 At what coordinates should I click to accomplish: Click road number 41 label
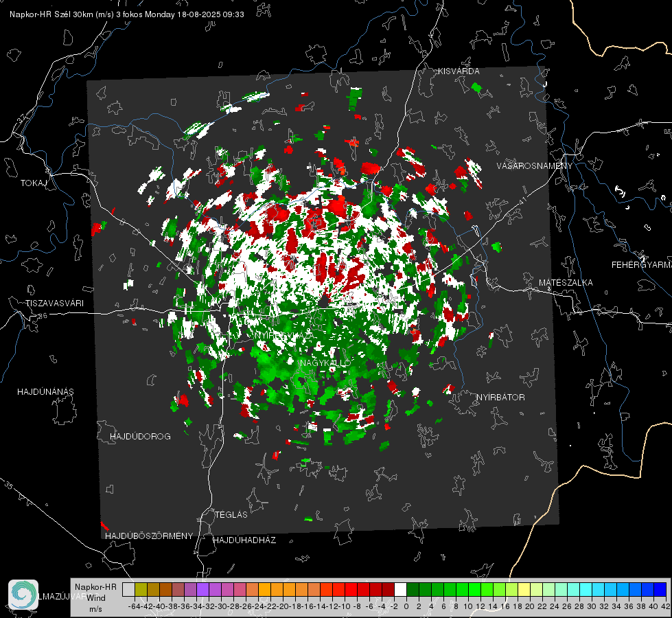click(522, 201)
